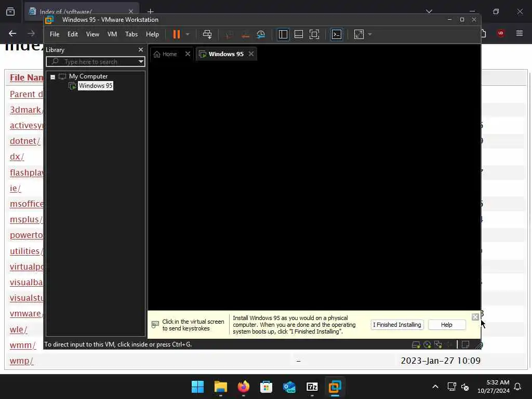
Task: Close the Library panel
Action: pyautogui.click(x=140, y=49)
